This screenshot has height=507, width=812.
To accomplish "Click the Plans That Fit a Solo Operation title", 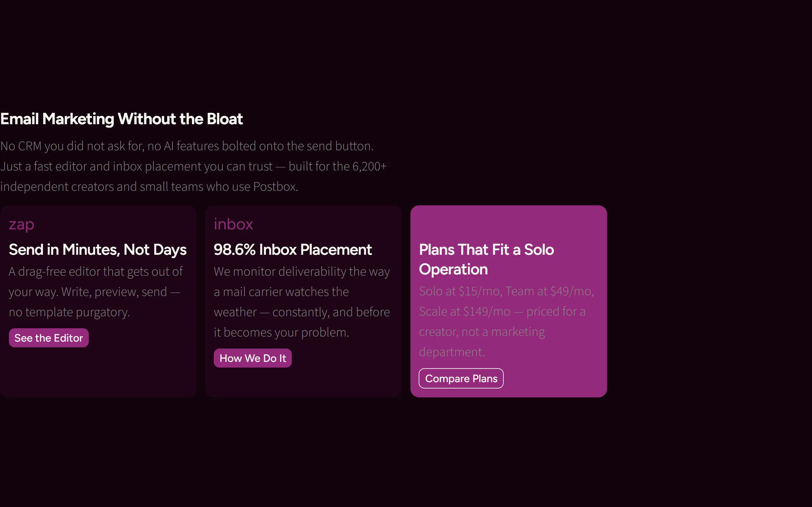I will point(486,260).
